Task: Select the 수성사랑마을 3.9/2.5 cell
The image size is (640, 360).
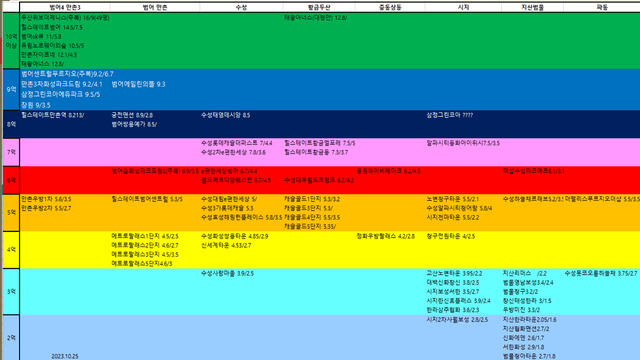Action: (x=227, y=273)
